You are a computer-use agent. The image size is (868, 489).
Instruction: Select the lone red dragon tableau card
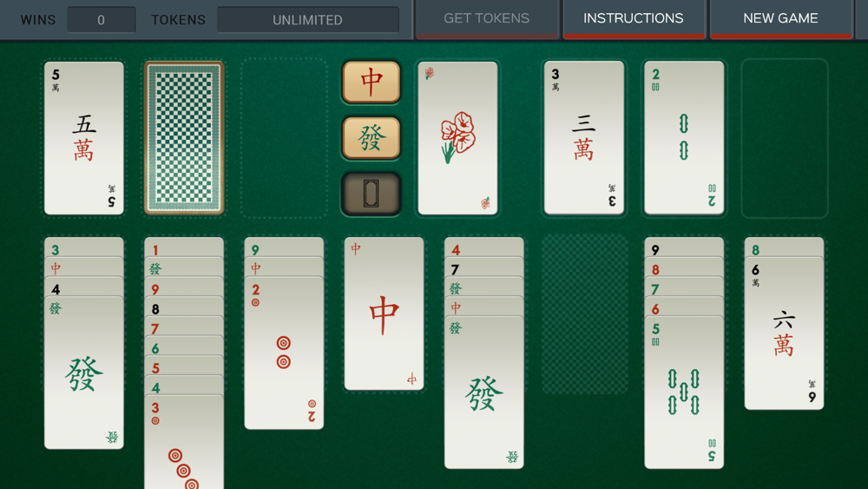point(385,314)
